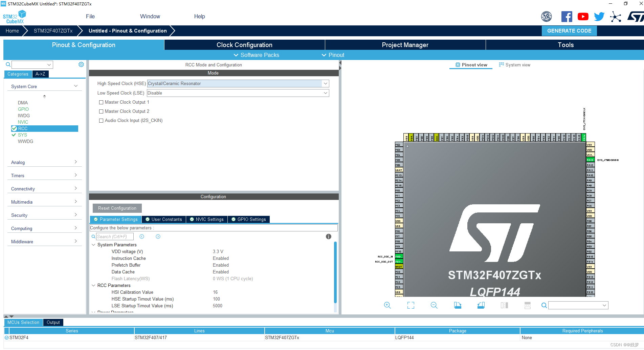Open the Pinout dropdown menu
The height and width of the screenshot is (350, 644).
click(x=333, y=55)
